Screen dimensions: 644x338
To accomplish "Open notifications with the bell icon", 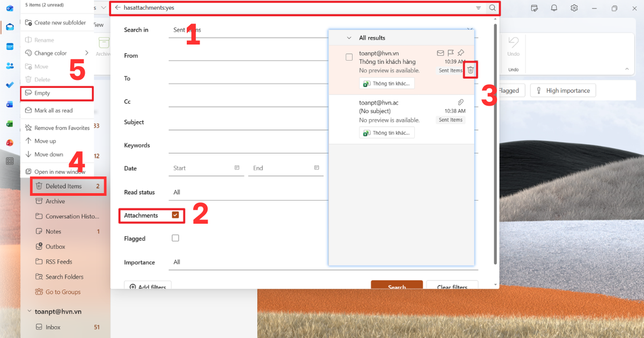I will pos(553,8).
